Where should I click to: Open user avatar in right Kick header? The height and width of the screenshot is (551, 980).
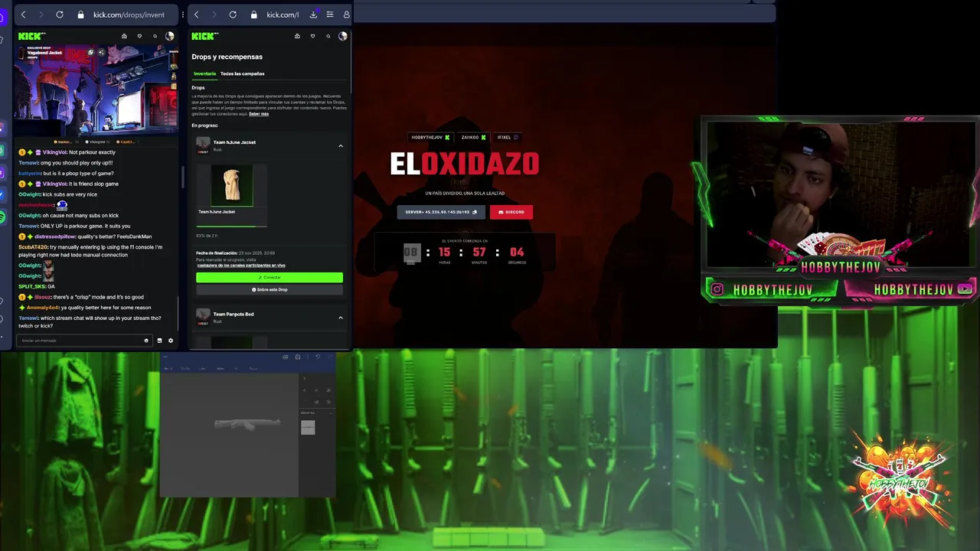point(343,36)
